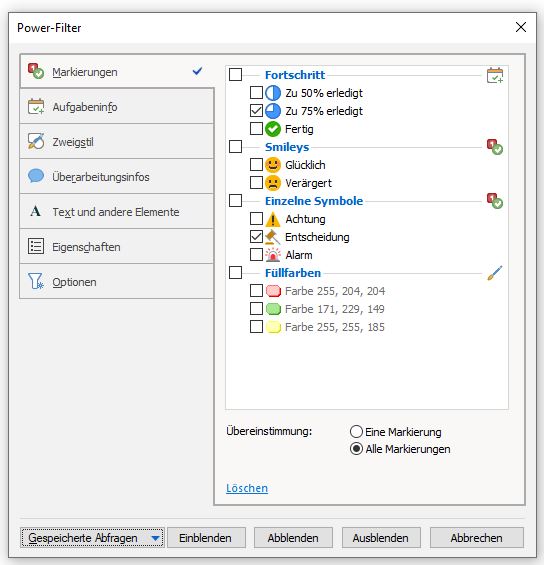Click the yellow Achtung warning triangle icon
This screenshot has width=544, height=565.
pos(273,219)
